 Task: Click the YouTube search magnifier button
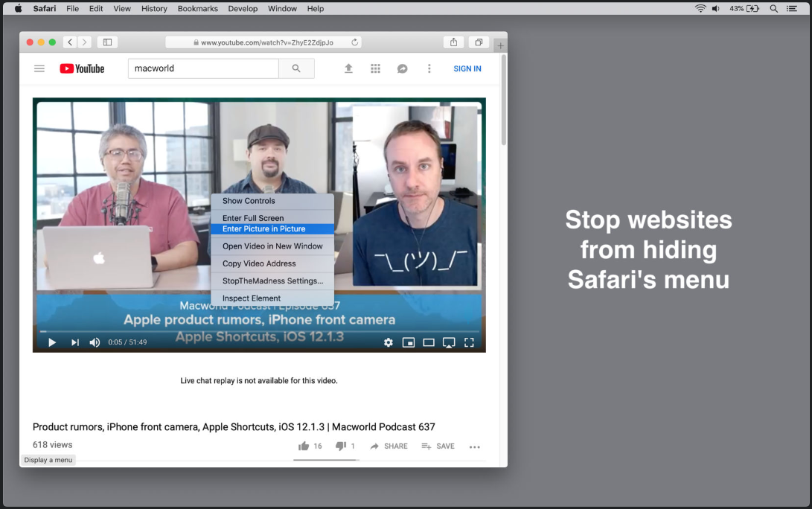296,68
